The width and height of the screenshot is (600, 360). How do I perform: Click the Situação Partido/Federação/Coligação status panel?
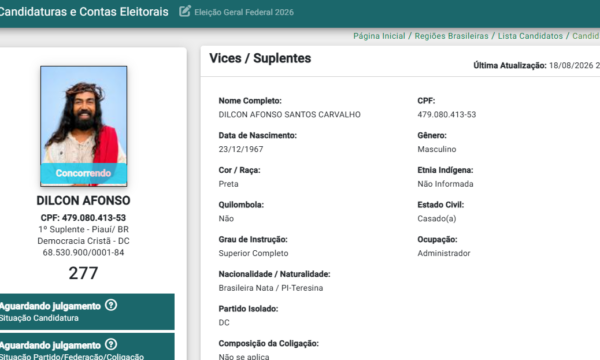click(x=86, y=347)
